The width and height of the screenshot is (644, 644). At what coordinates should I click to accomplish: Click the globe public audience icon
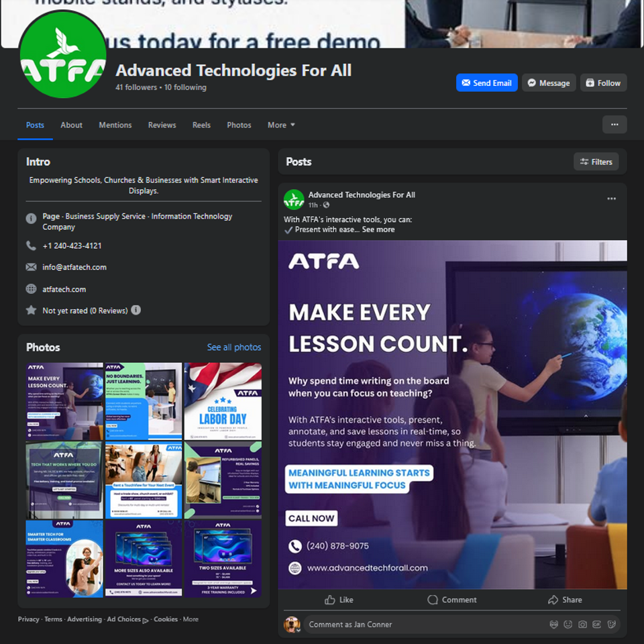pos(326,205)
